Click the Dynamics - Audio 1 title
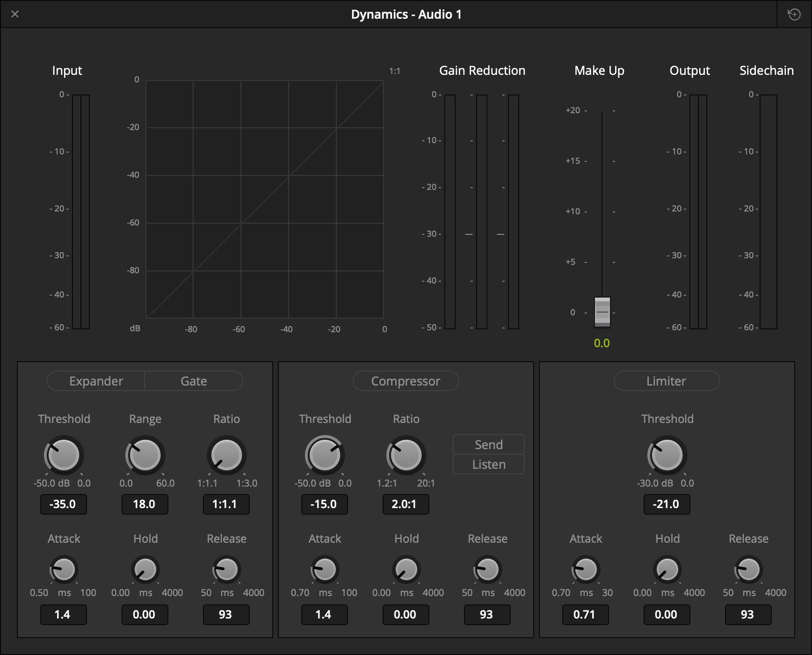The width and height of the screenshot is (812, 655). coord(406,15)
